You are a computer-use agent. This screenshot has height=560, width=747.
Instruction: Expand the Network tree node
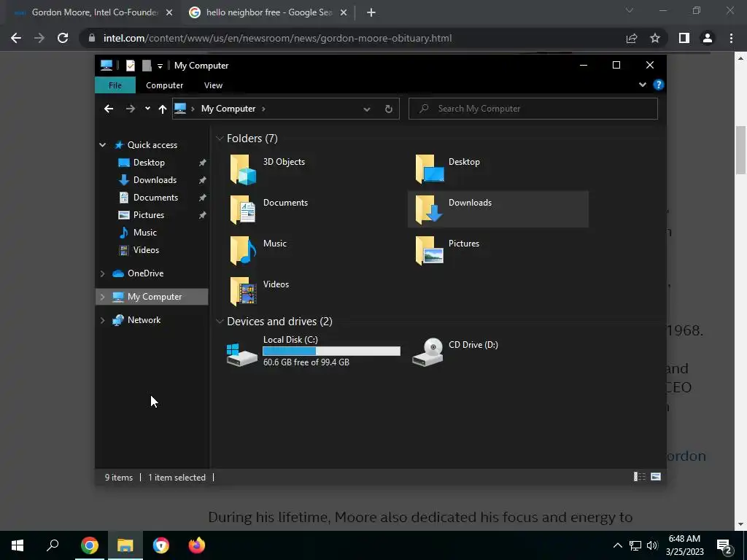(x=102, y=320)
